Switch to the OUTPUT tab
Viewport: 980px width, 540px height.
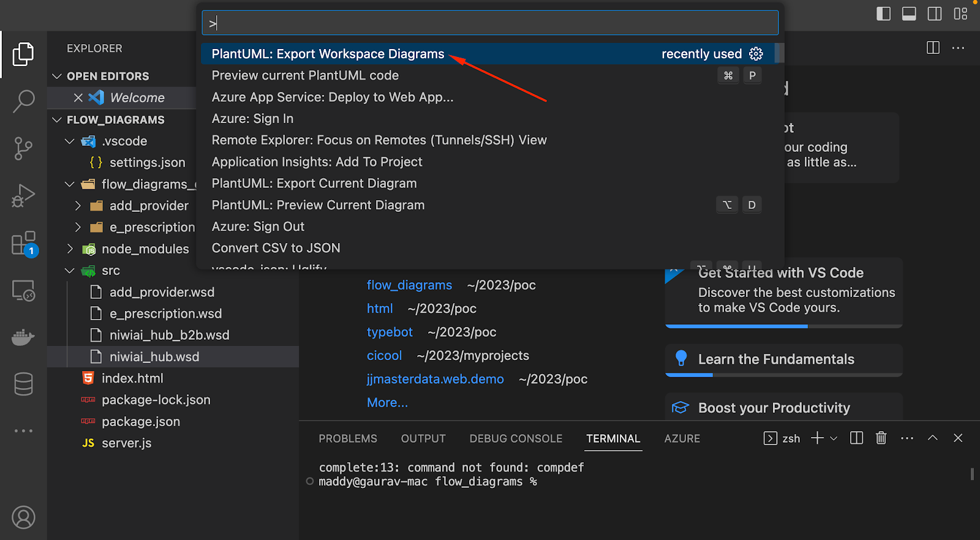(423, 438)
